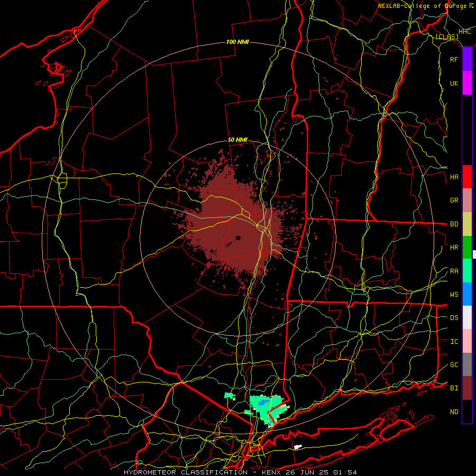Click the GR legend label
The image size is (476, 476).
454,200
